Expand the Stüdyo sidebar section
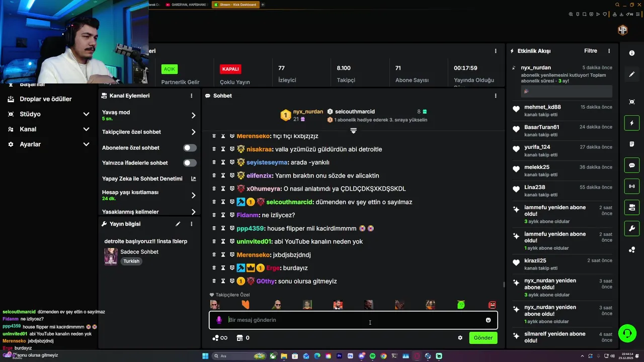Viewport: 644px width, 362px height. coord(86,114)
